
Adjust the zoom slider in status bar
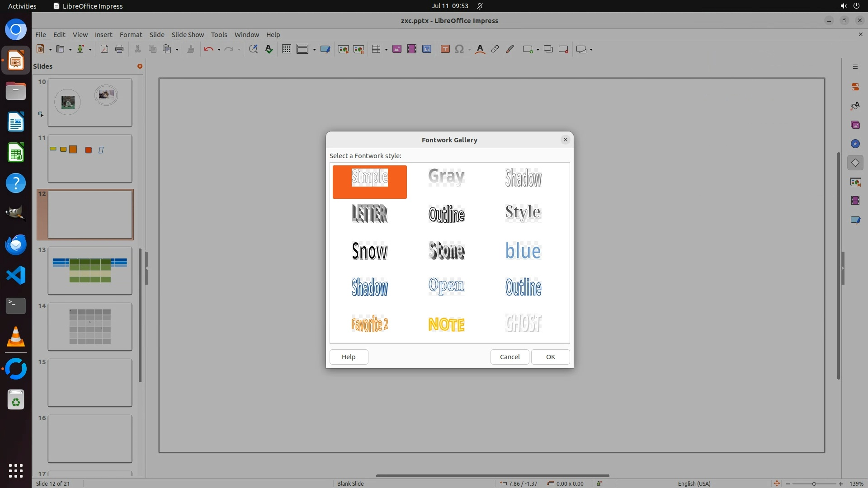(x=814, y=483)
